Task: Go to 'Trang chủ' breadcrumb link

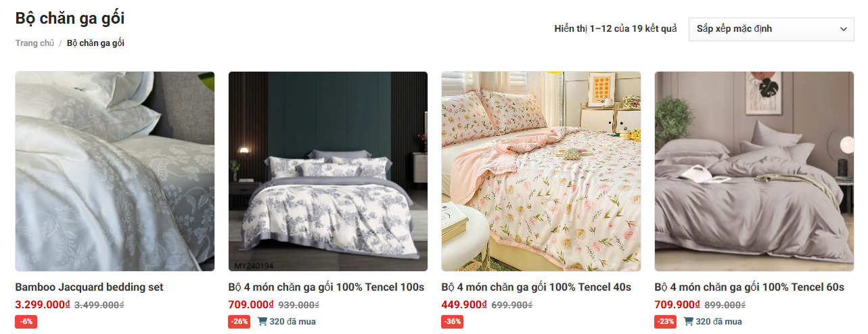Action: tap(35, 43)
